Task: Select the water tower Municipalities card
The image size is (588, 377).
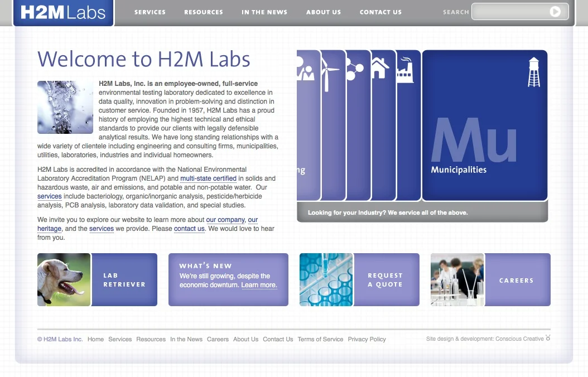Action: click(x=484, y=125)
